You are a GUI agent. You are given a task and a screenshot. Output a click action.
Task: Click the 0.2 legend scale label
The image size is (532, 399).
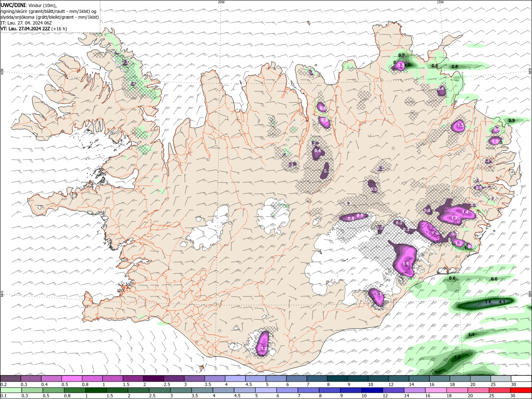(3, 384)
